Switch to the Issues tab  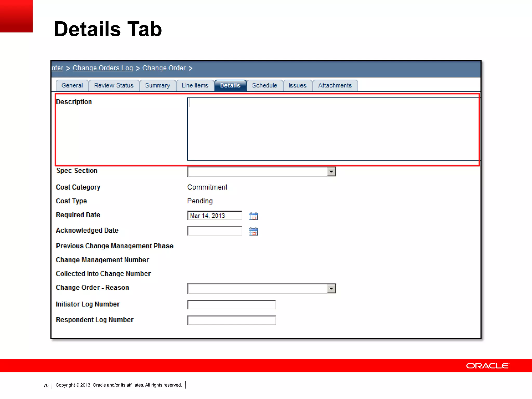[x=297, y=85]
